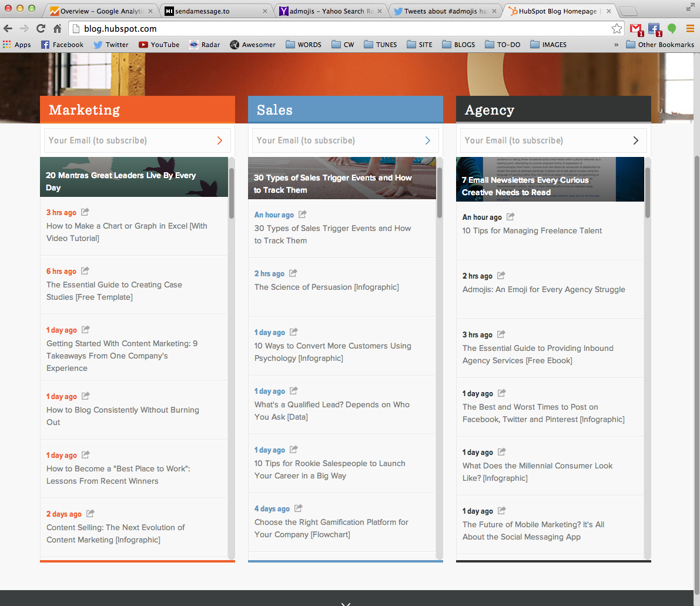The height and width of the screenshot is (606, 700).
Task: Open the SITE bookmark folder
Action: pyautogui.click(x=420, y=45)
